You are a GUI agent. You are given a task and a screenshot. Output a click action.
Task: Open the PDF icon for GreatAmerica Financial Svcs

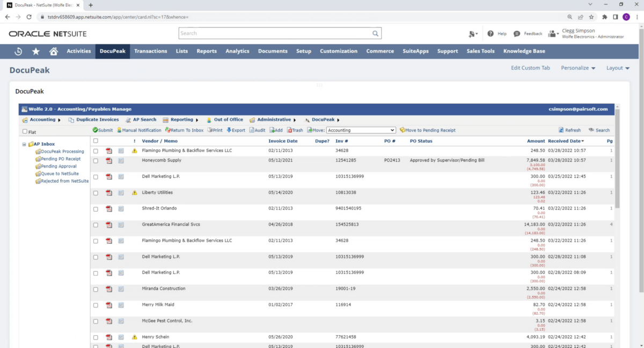(x=109, y=225)
